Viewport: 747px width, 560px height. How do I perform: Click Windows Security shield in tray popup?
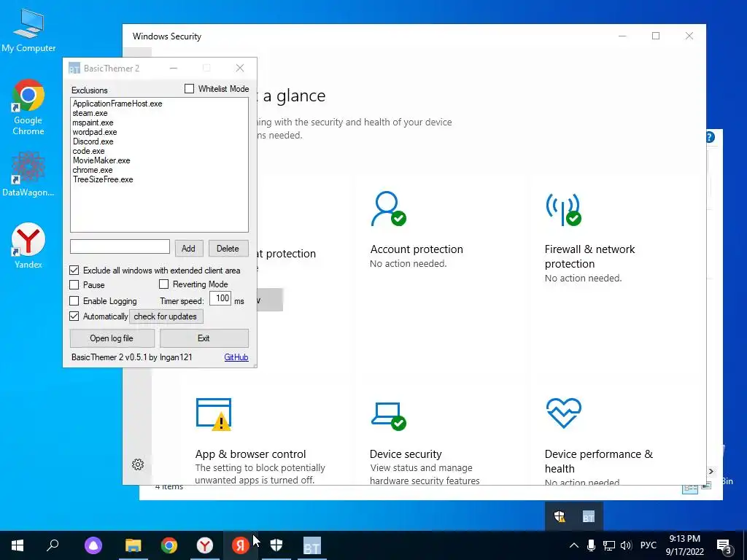coord(560,516)
